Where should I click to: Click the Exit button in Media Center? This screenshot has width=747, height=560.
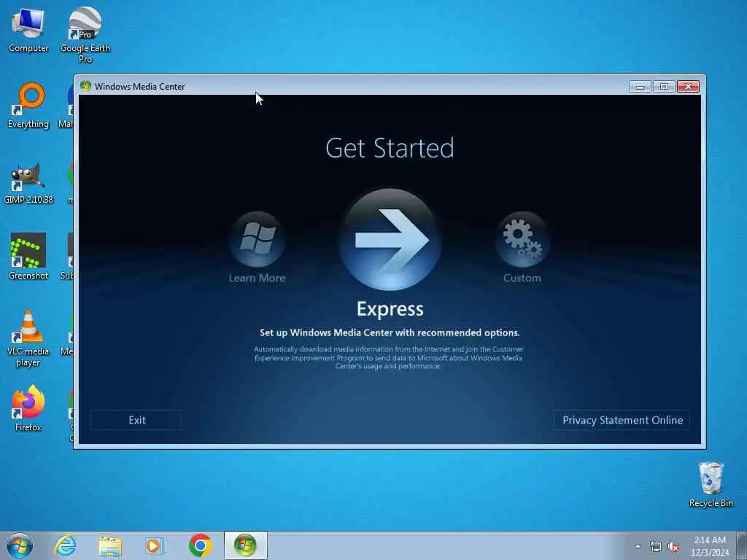136,420
